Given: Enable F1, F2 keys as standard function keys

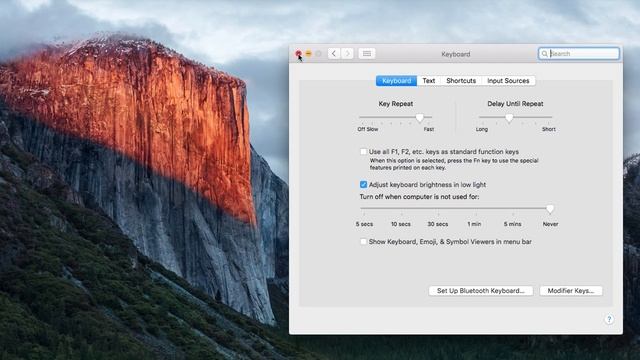Looking at the screenshot, I should pyautogui.click(x=363, y=151).
